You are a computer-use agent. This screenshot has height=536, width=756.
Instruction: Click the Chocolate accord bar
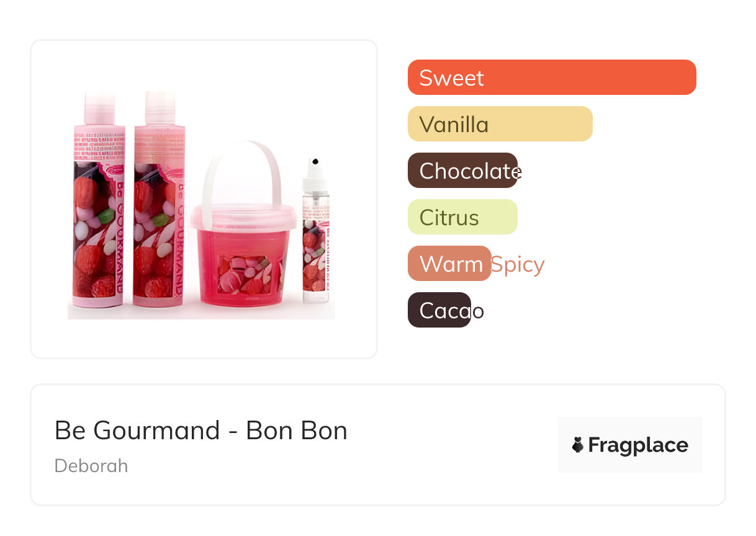point(462,171)
